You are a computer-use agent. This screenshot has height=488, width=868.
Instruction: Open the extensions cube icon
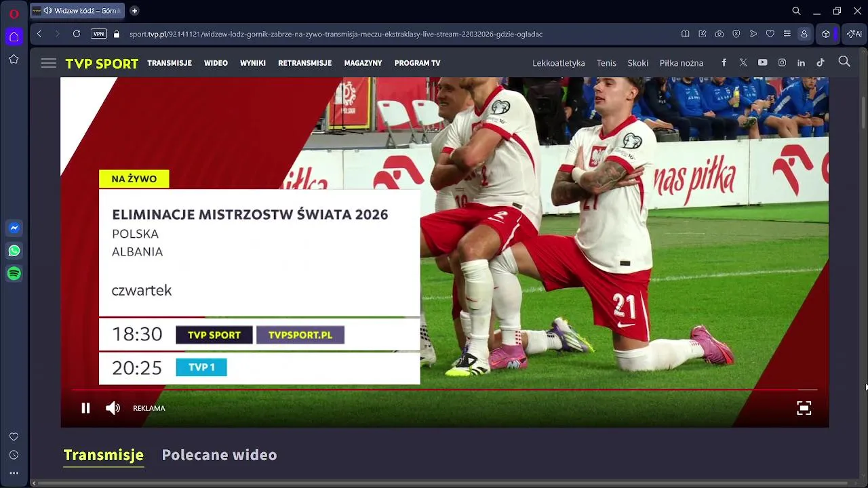[826, 34]
